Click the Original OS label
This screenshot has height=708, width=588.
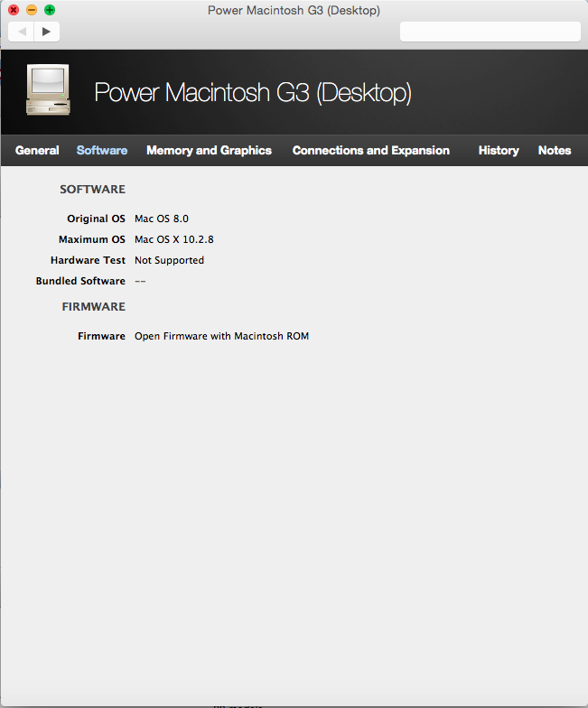(96, 219)
